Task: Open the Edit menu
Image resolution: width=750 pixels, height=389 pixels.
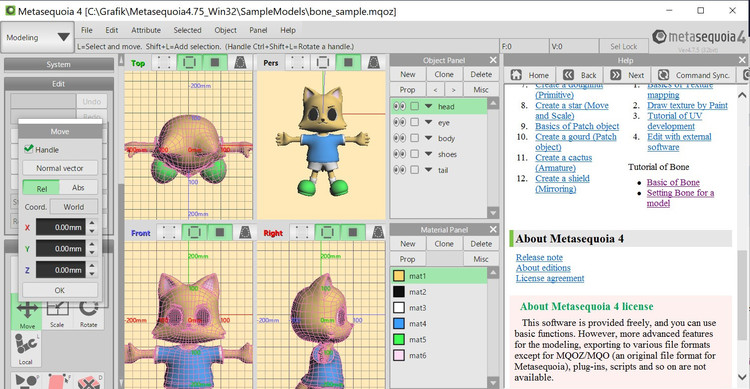Action: [111, 30]
